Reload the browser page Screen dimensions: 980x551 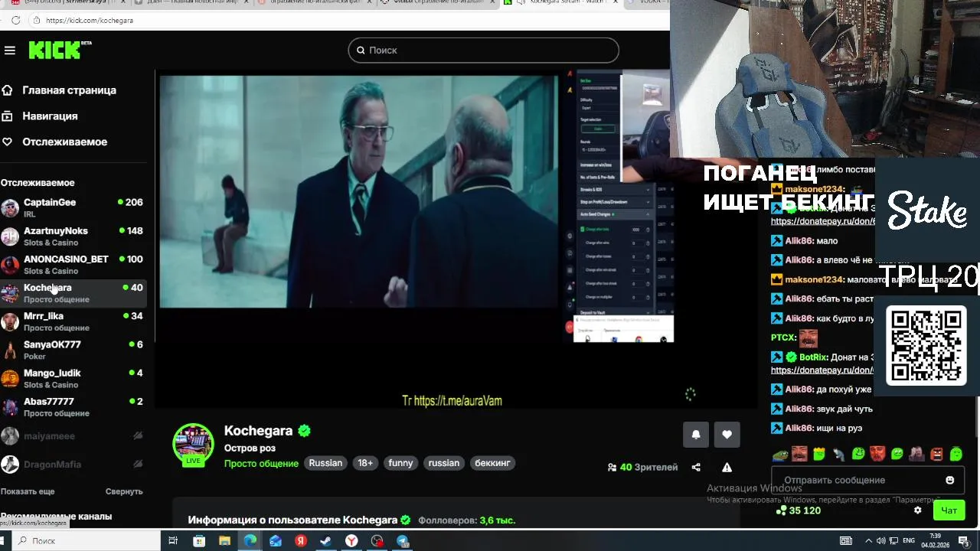15,21
